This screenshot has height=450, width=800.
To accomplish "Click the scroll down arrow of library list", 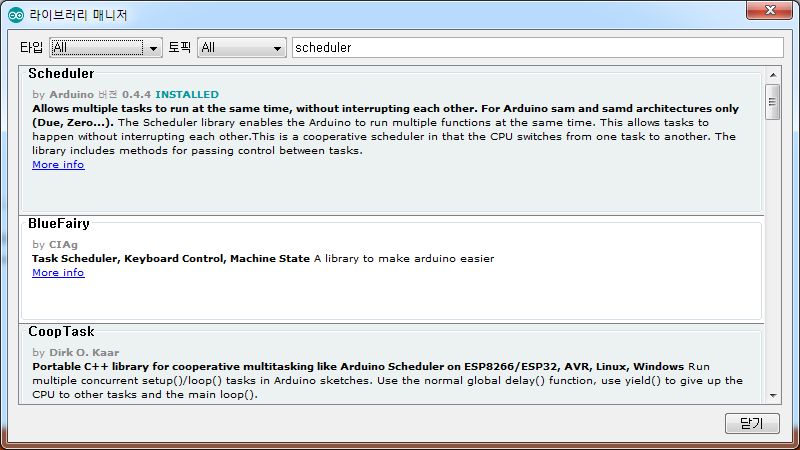I will 773,395.
